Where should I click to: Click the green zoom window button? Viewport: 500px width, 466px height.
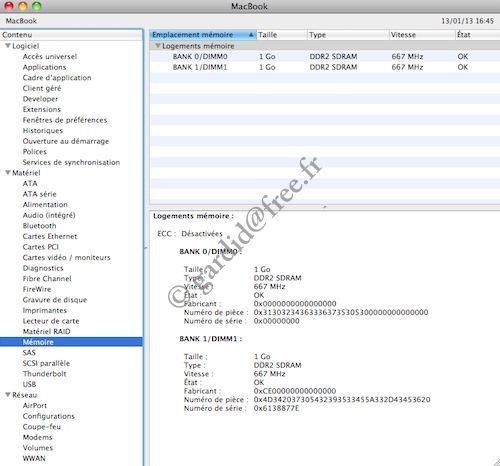tap(37, 6)
